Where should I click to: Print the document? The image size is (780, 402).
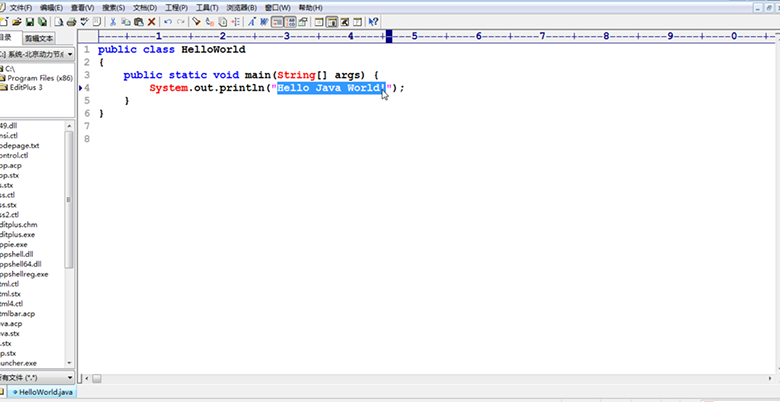click(x=71, y=22)
